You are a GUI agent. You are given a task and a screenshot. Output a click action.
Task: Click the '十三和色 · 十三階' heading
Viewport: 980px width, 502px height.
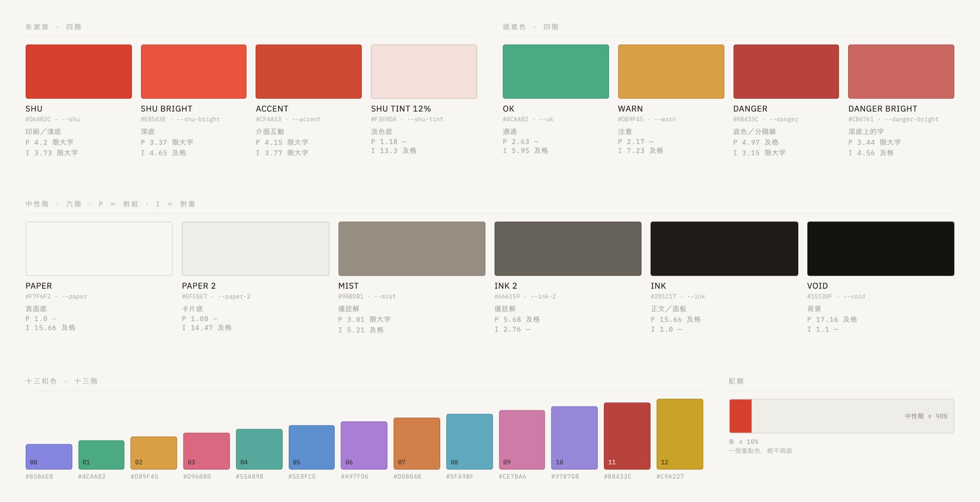(x=62, y=381)
